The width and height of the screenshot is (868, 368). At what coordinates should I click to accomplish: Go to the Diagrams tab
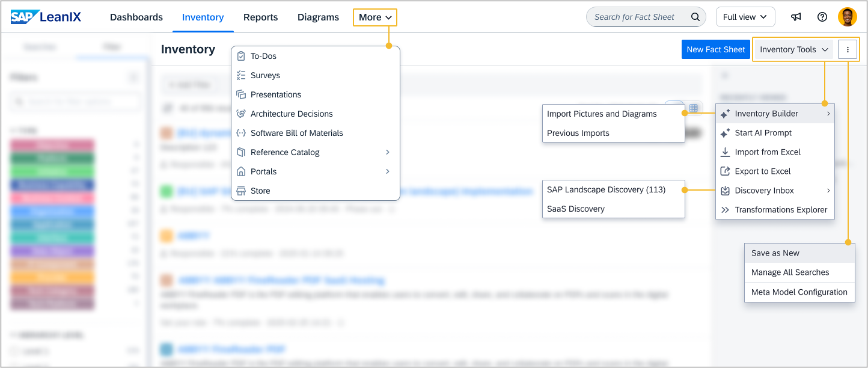pyautogui.click(x=319, y=17)
